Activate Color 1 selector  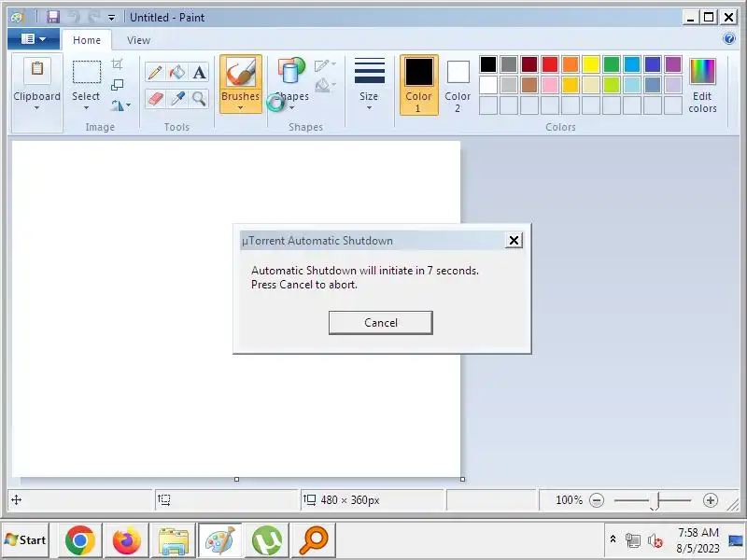pyautogui.click(x=418, y=85)
